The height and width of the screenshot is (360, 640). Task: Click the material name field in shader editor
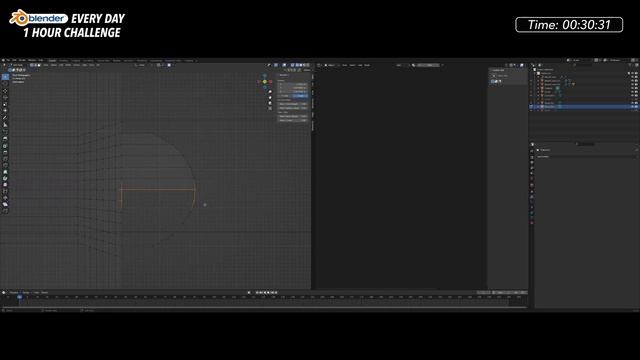point(428,65)
